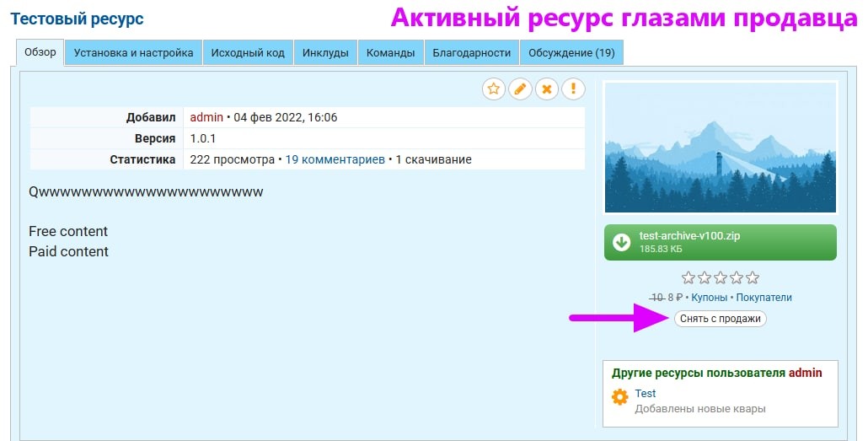Rate resource with the fifth star
Screen dimensions: 868x441
point(753,277)
